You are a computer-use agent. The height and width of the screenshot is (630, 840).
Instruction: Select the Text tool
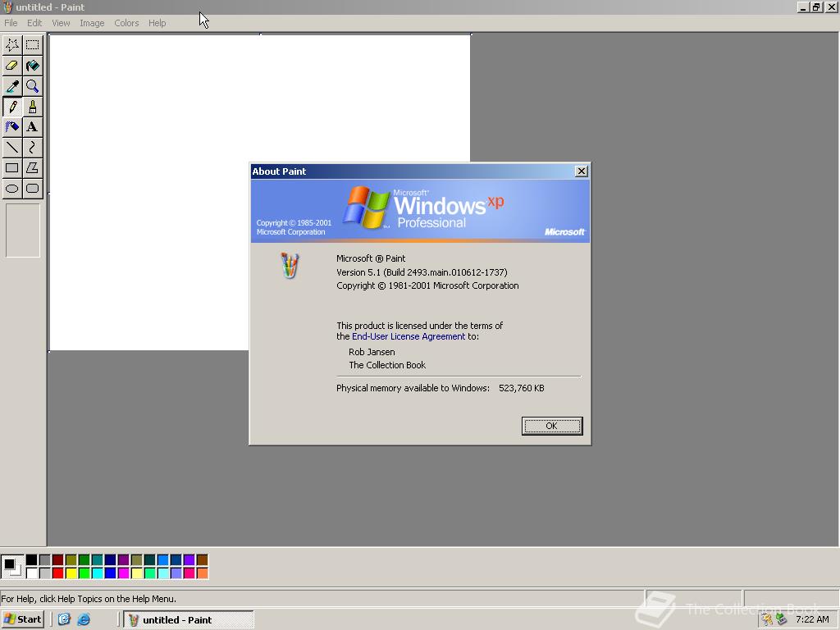32,127
